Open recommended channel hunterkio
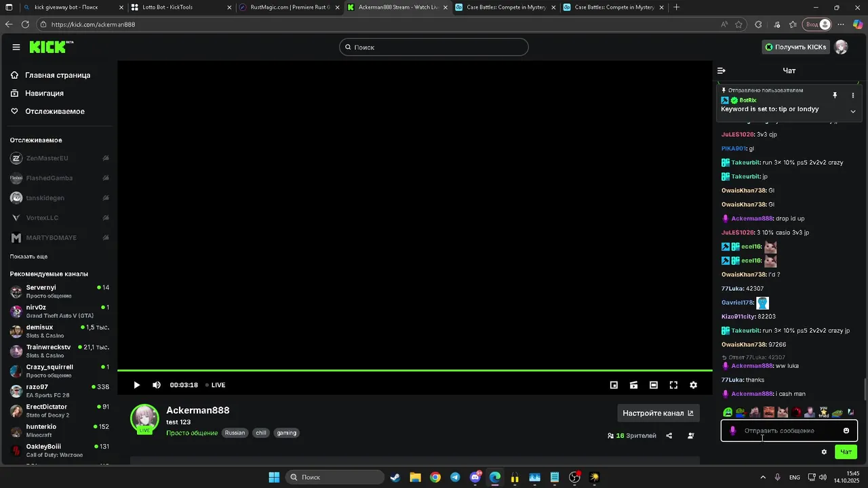The width and height of the screenshot is (868, 488). tap(59, 430)
